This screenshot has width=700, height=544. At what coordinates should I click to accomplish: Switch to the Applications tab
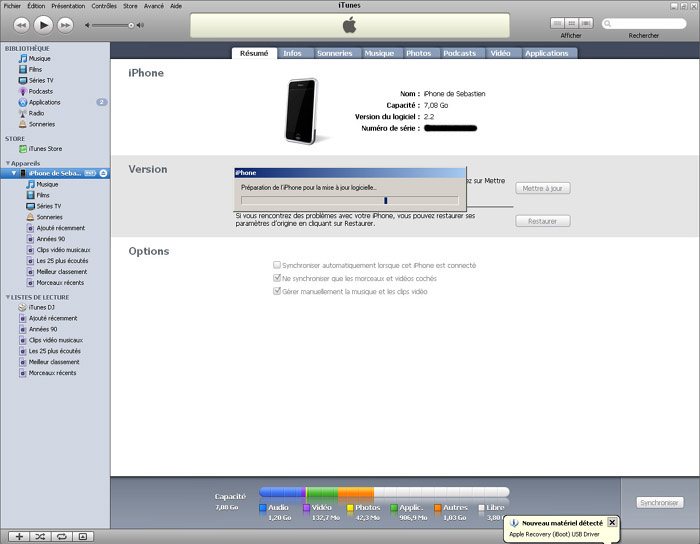tap(547, 53)
